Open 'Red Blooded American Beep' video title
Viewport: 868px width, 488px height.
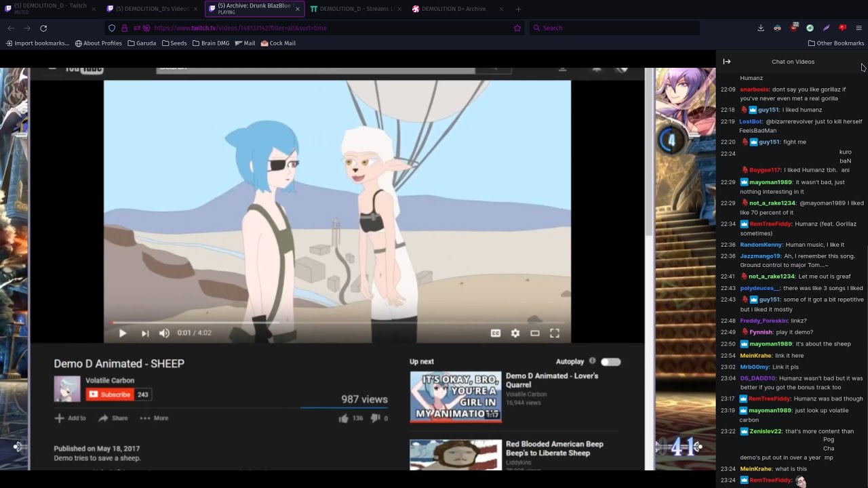pos(555,449)
